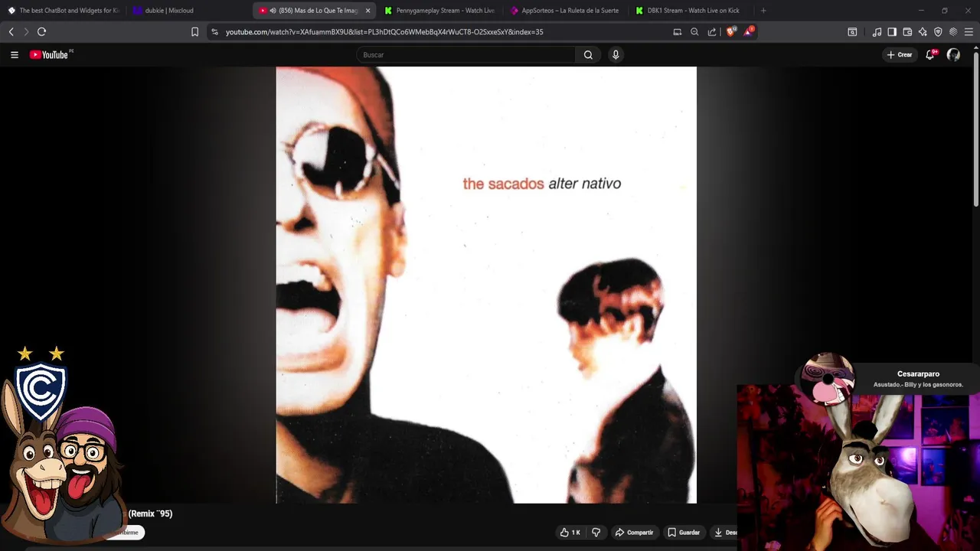The image size is (980, 551).
Task: Open site settings icon beside the URL
Action: (214, 31)
